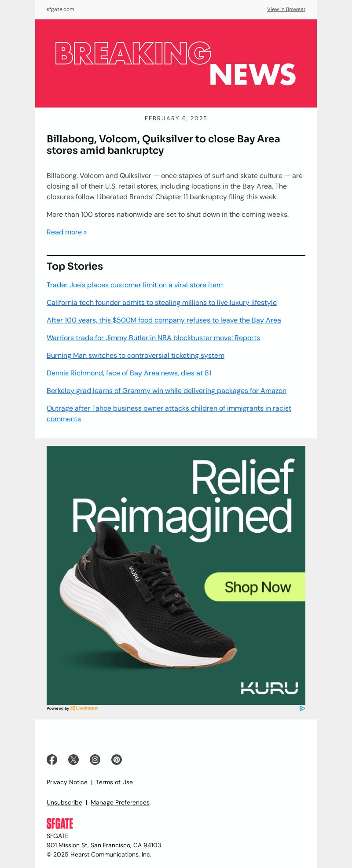Image resolution: width=352 pixels, height=868 pixels.
Task: Open the Instagram social icon
Action: point(95,760)
